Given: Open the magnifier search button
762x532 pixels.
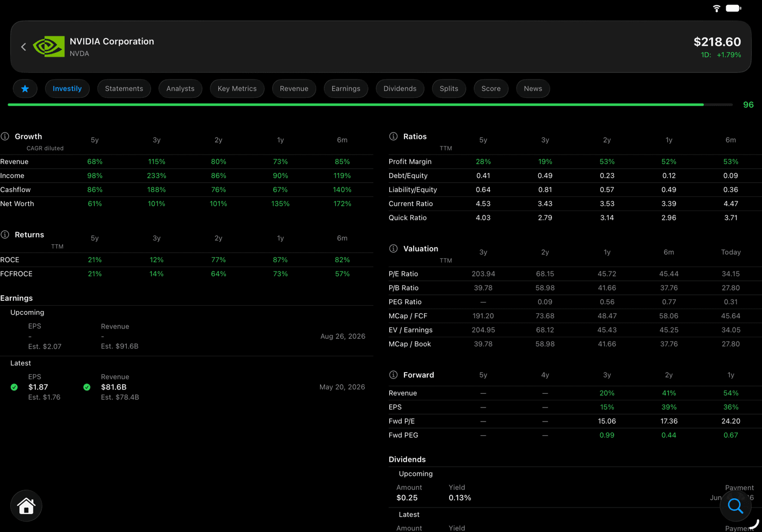Looking at the screenshot, I should [x=735, y=506].
